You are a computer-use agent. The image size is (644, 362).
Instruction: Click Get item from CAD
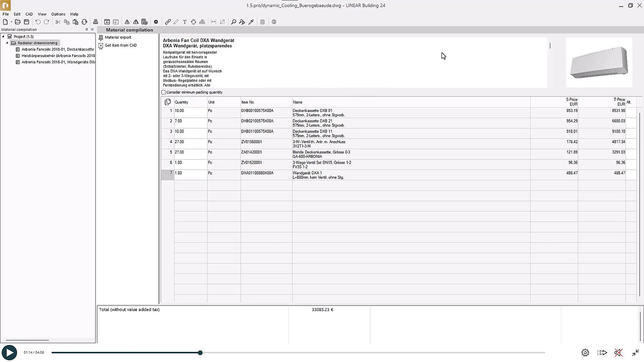point(121,45)
